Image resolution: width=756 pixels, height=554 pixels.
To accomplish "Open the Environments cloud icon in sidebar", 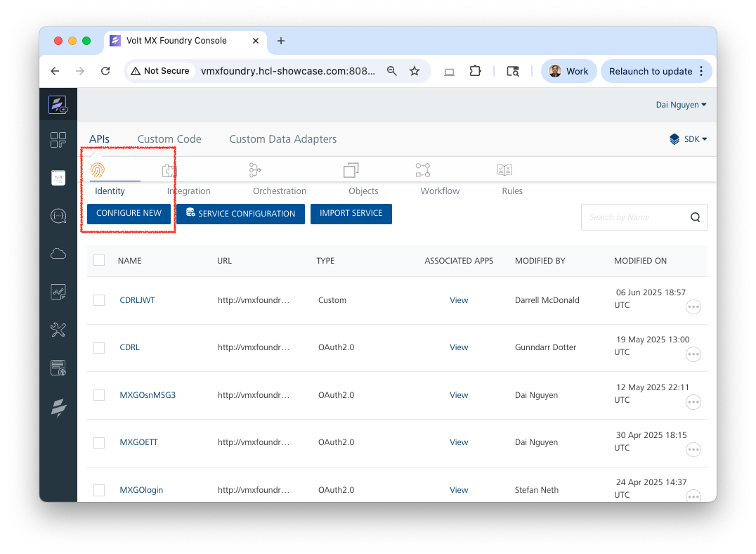I will 58,253.
